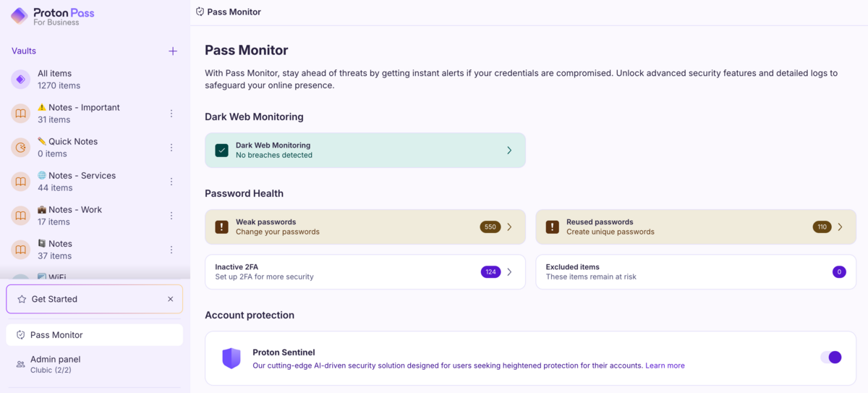Open the Admin panel
868x393 pixels.
point(94,364)
